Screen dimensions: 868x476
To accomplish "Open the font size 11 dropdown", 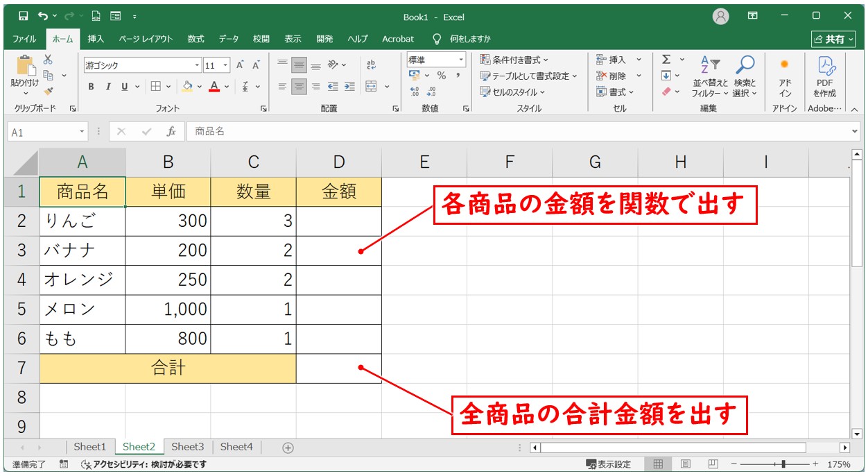I will pyautogui.click(x=227, y=65).
